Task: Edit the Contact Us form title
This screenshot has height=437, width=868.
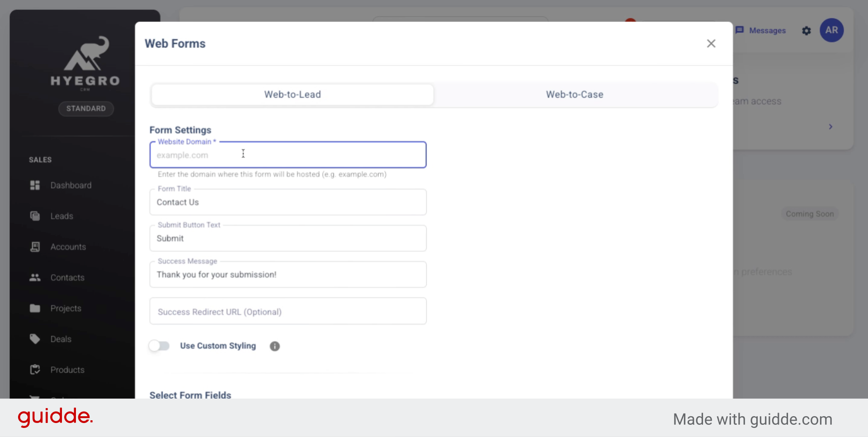Action: click(288, 202)
